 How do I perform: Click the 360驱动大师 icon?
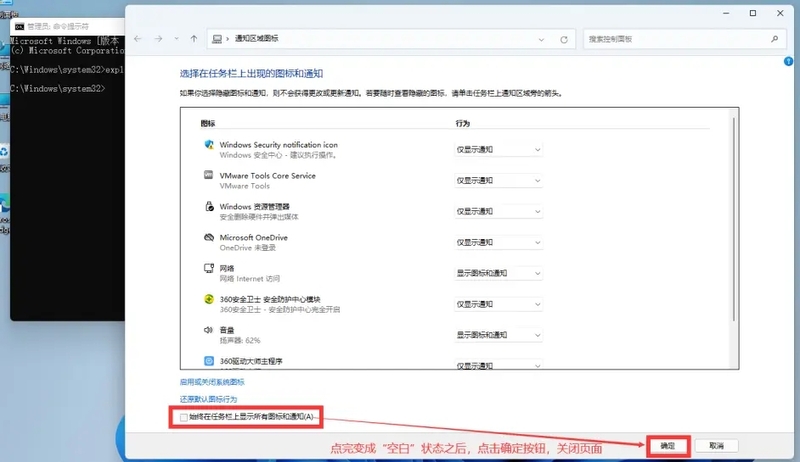point(209,361)
